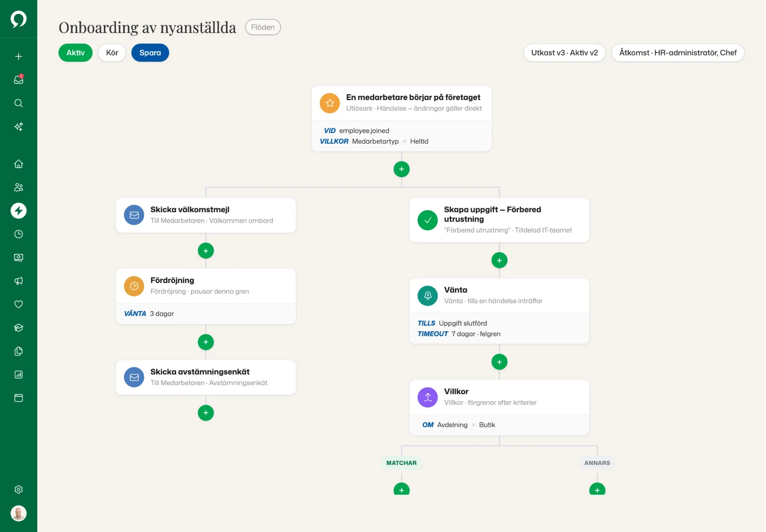Image resolution: width=766 pixels, height=532 pixels.
Task: Open the Åtkomst HR-administratör, Chef selector
Action: tap(678, 53)
